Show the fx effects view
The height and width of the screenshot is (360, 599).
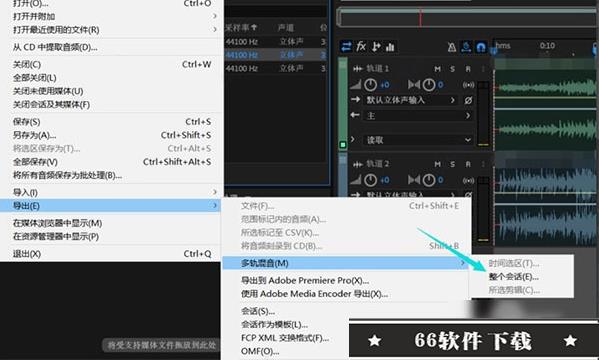[x=361, y=47]
